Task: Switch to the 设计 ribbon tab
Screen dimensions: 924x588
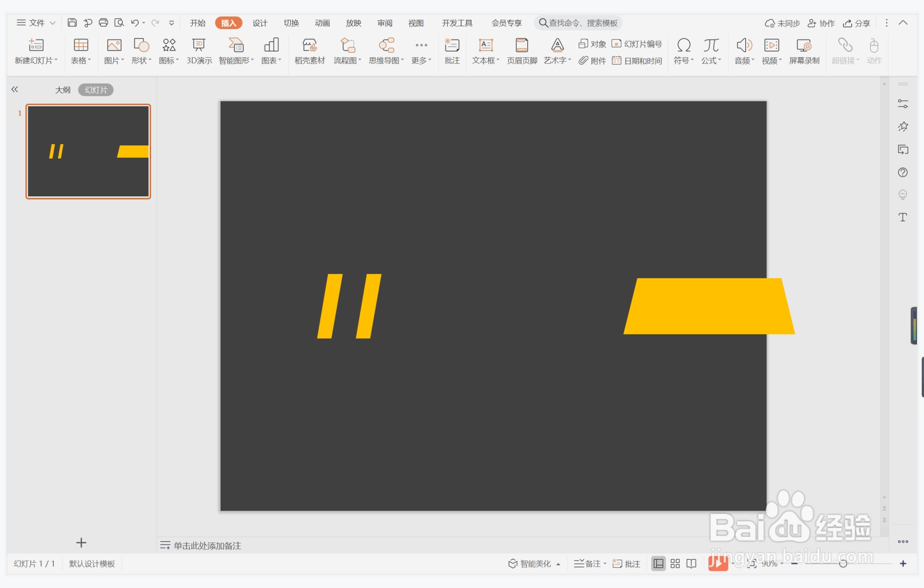Action: click(259, 23)
